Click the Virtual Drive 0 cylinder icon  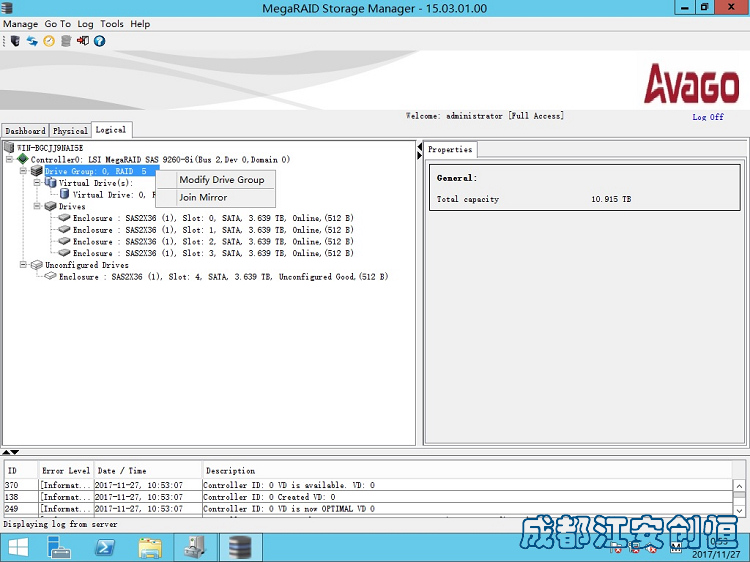(x=65, y=194)
